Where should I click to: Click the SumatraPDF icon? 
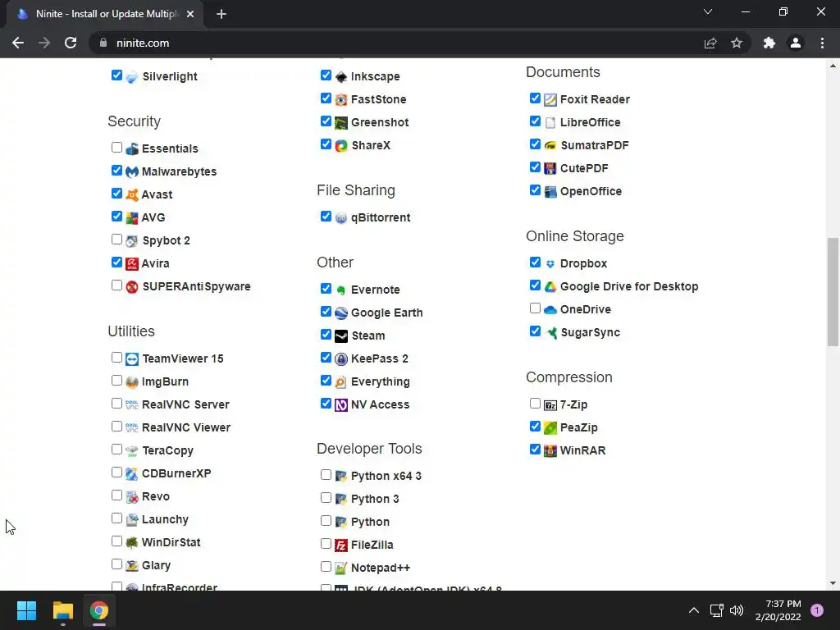pyautogui.click(x=550, y=146)
